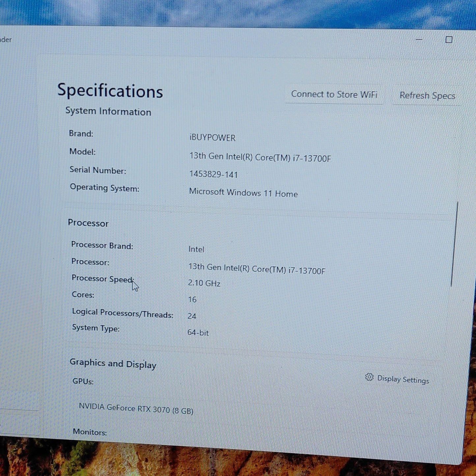Click the Refresh Specs button

point(427,96)
